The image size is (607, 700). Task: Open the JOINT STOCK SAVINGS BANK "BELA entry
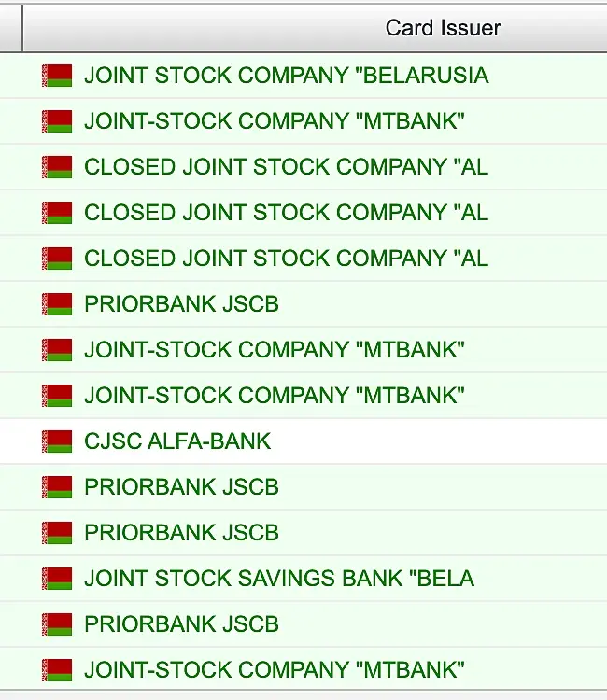(x=279, y=579)
